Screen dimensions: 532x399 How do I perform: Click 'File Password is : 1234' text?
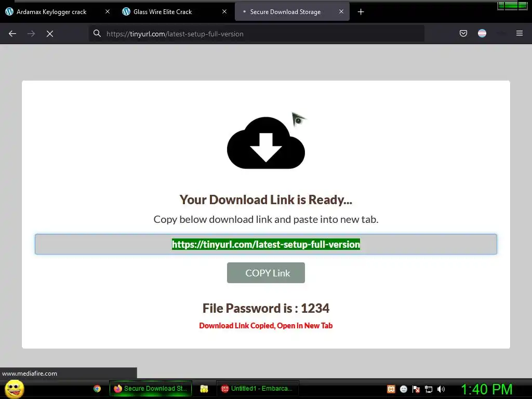266,308
